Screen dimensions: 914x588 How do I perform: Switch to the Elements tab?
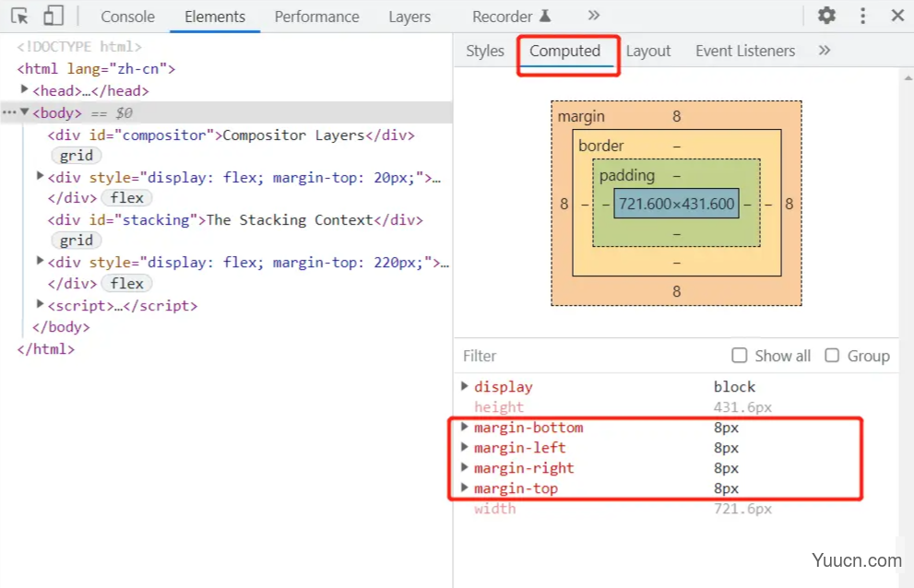(215, 17)
